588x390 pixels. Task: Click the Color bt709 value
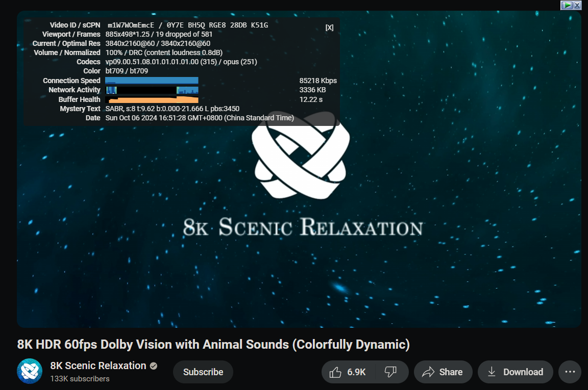[127, 71]
